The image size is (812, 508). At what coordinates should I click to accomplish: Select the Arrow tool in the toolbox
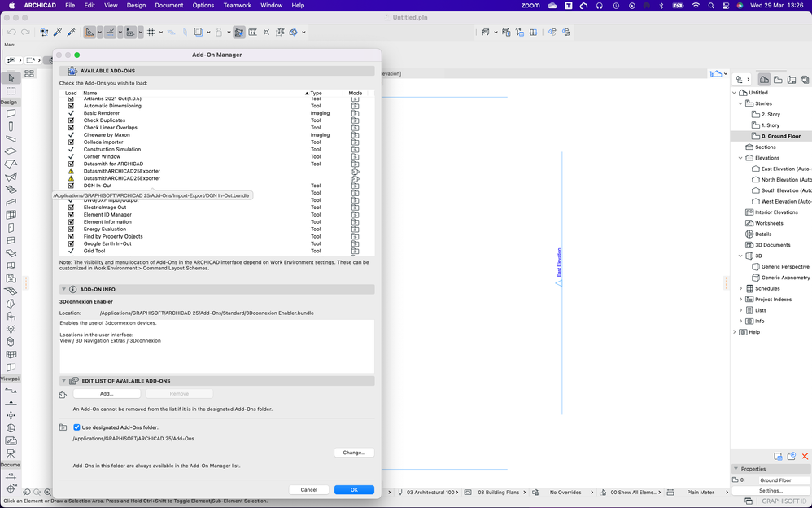11,78
